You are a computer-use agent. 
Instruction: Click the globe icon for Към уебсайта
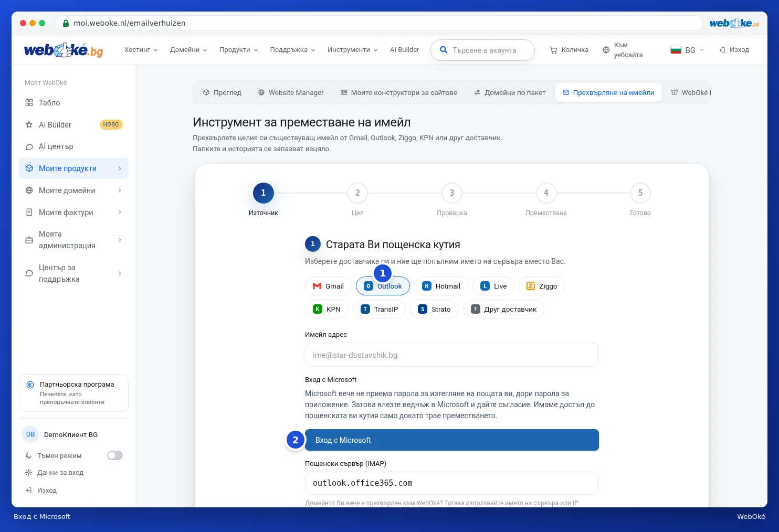pyautogui.click(x=606, y=50)
